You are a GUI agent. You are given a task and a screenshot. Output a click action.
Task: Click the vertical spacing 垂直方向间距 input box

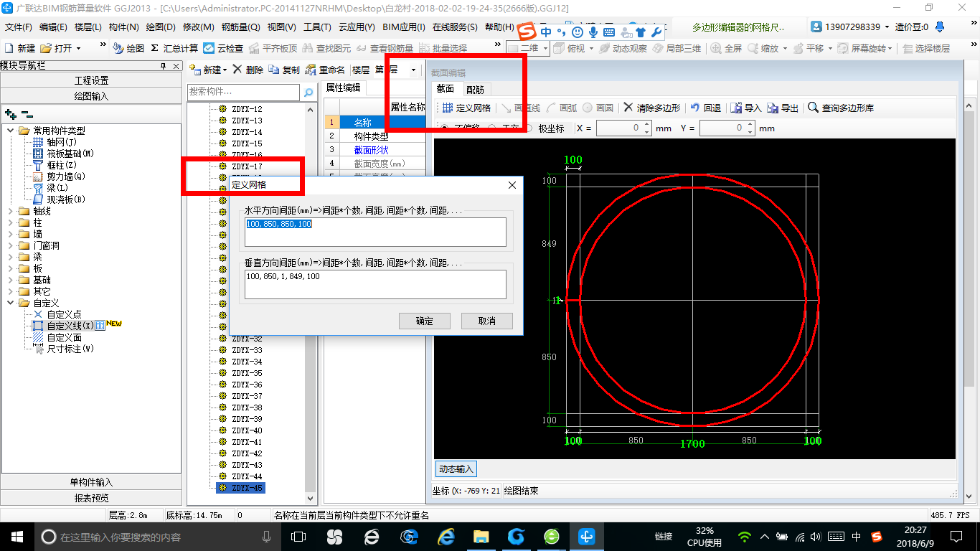coord(375,284)
